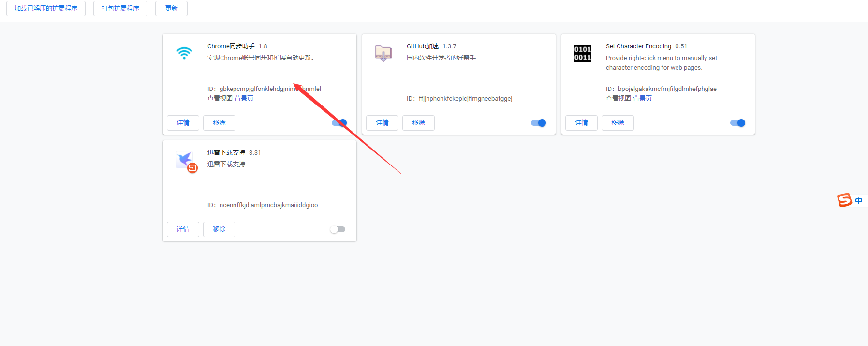Click the GitHub加速 extension icon

[383, 53]
